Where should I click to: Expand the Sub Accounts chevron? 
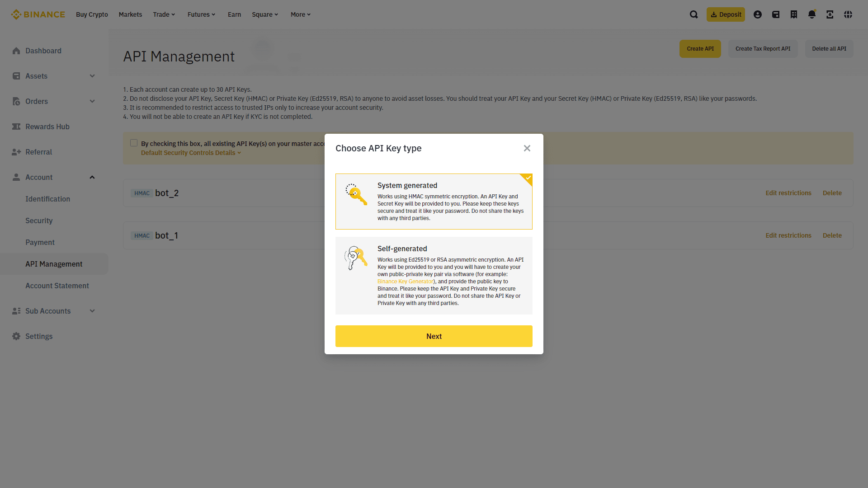tap(92, 311)
